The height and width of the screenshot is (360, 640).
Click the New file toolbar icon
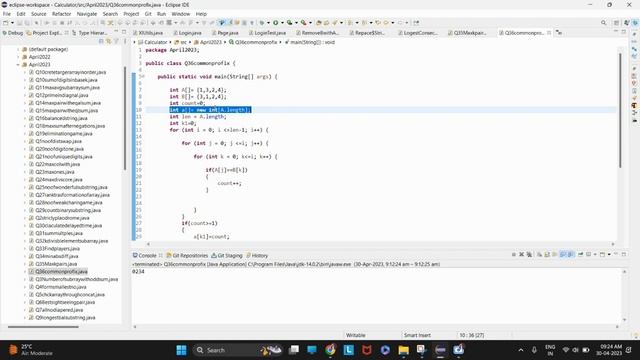[x=6, y=23]
